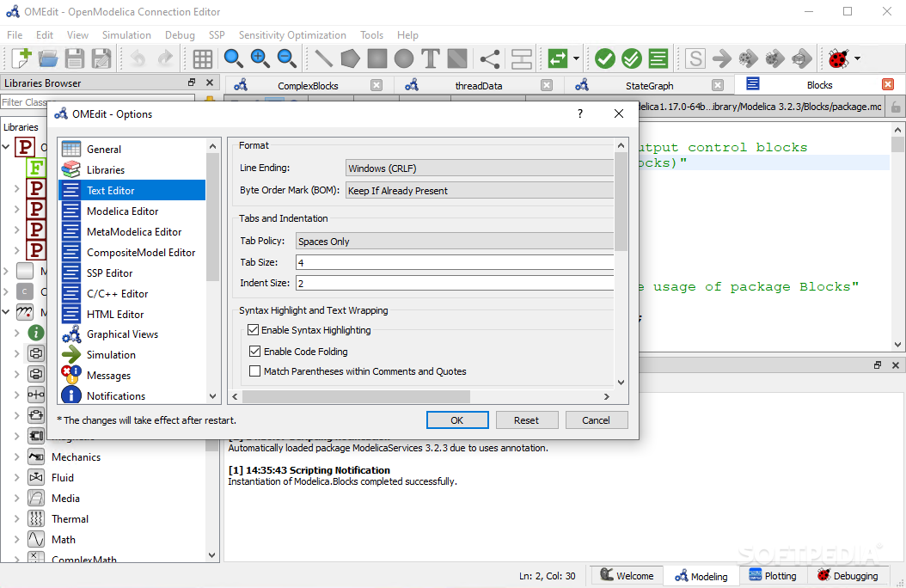The height and width of the screenshot is (588, 906).
Task: Open the Tab Policy dropdown
Action: coord(455,242)
